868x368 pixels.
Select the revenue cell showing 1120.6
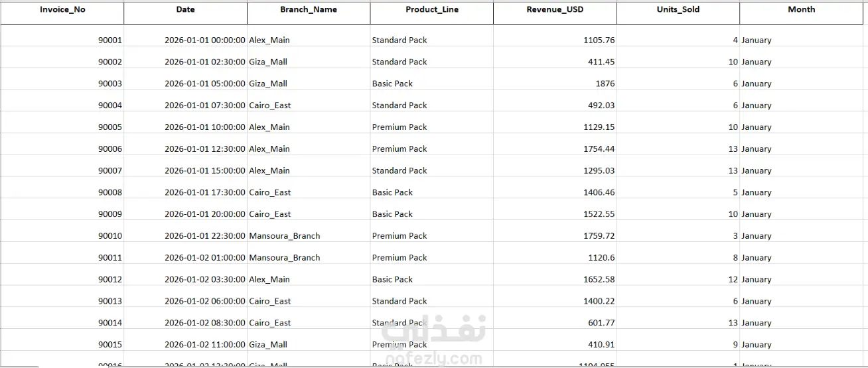555,258
